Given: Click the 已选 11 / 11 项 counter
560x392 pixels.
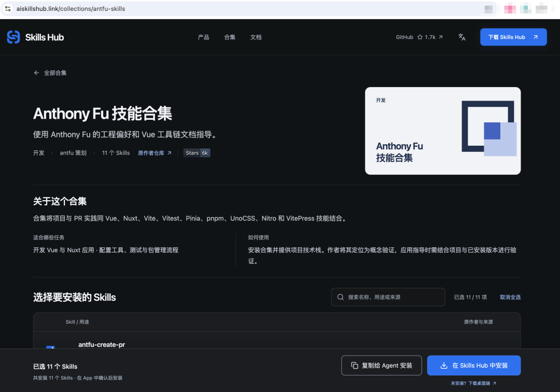Looking at the screenshot, I should [x=470, y=297].
